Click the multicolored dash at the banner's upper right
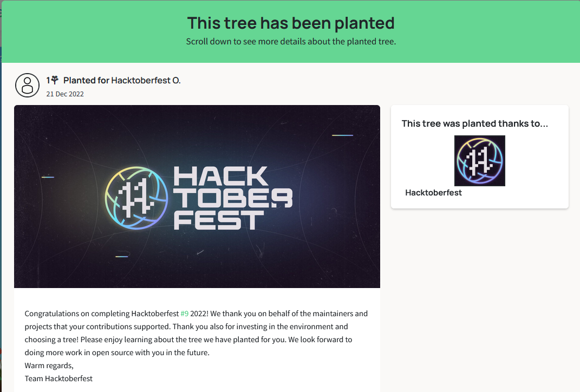 [342, 135]
